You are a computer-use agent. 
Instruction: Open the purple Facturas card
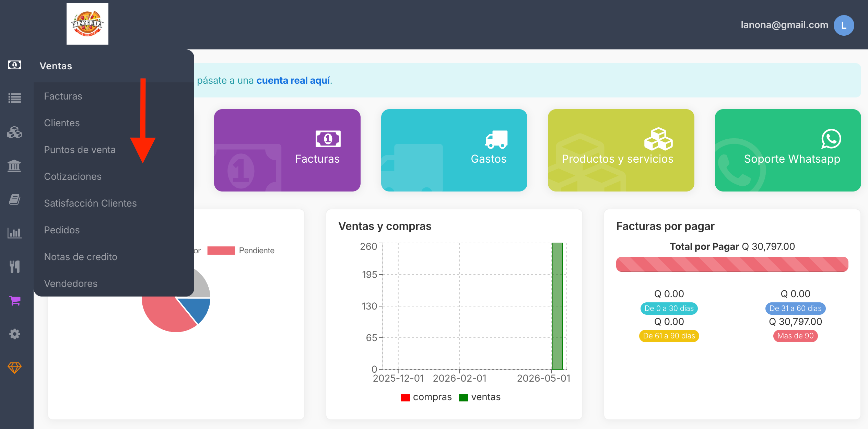[x=287, y=150]
